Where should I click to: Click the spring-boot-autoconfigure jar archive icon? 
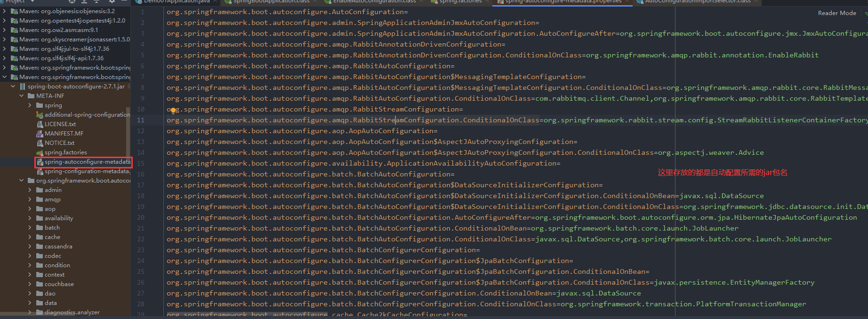(x=23, y=87)
